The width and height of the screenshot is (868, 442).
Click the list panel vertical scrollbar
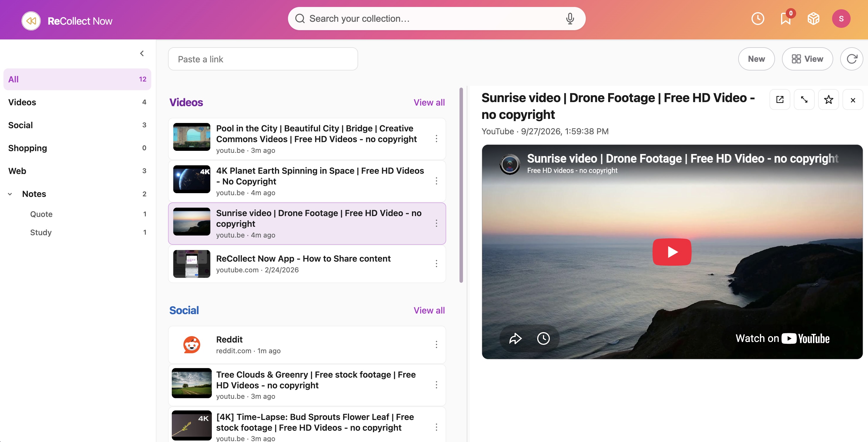461,185
